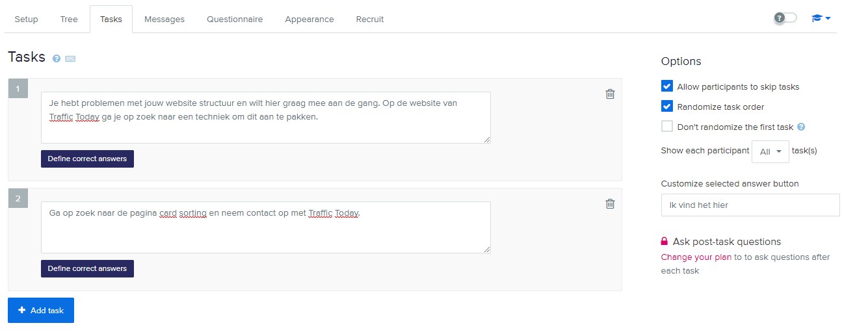The height and width of the screenshot is (334, 868).
Task: Open the Show each participant All dropdown
Action: pyautogui.click(x=770, y=151)
